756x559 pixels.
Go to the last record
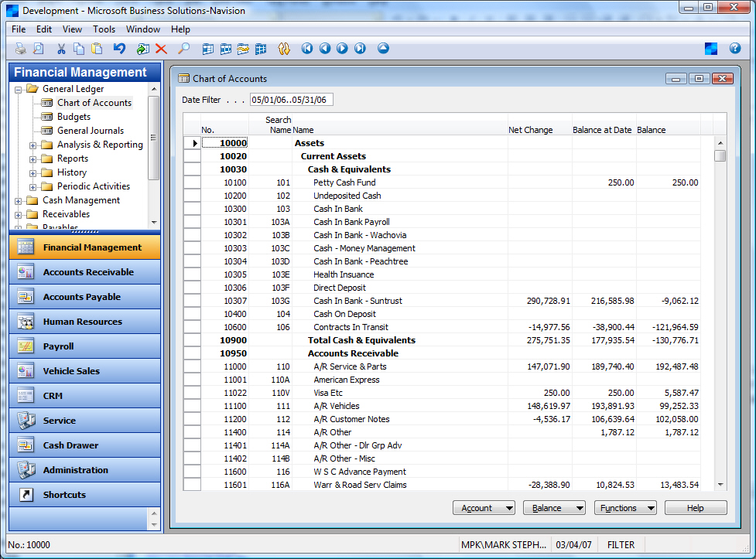coord(360,48)
